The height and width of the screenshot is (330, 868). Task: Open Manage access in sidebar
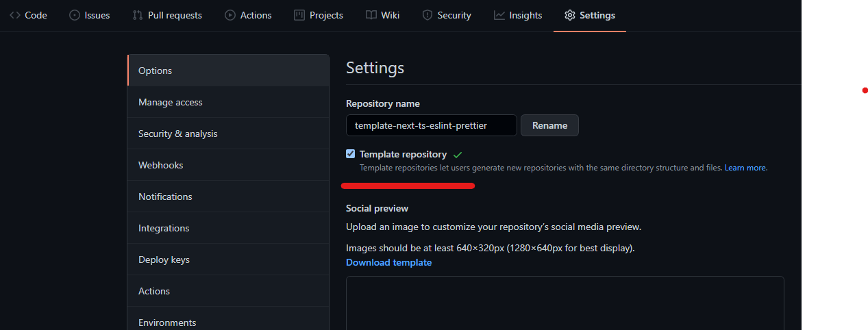click(228, 102)
